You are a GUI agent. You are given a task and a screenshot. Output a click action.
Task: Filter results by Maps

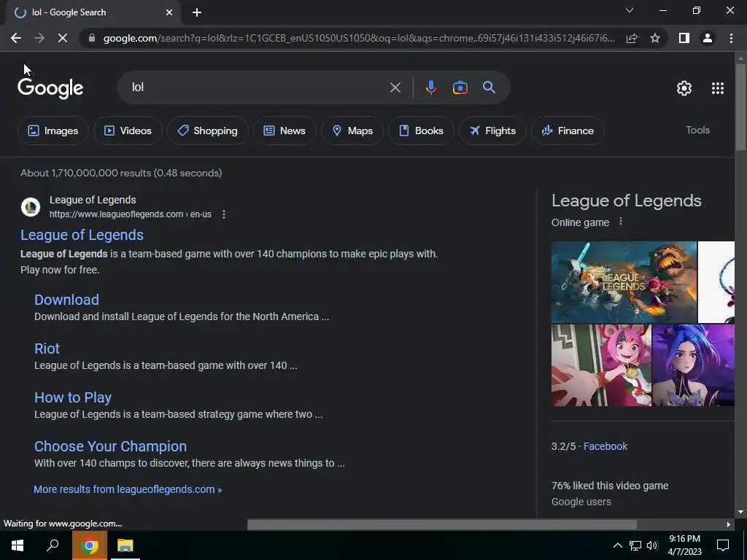pyautogui.click(x=352, y=131)
